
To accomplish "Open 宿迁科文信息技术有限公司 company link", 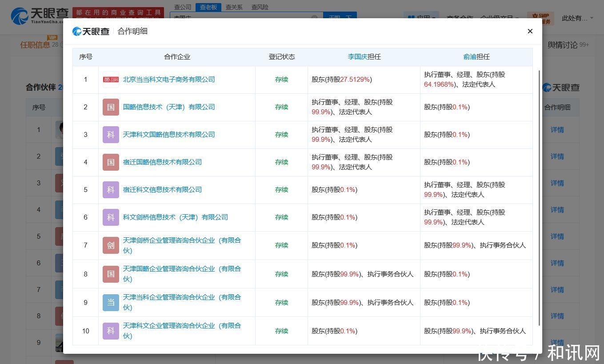I will click(162, 190).
